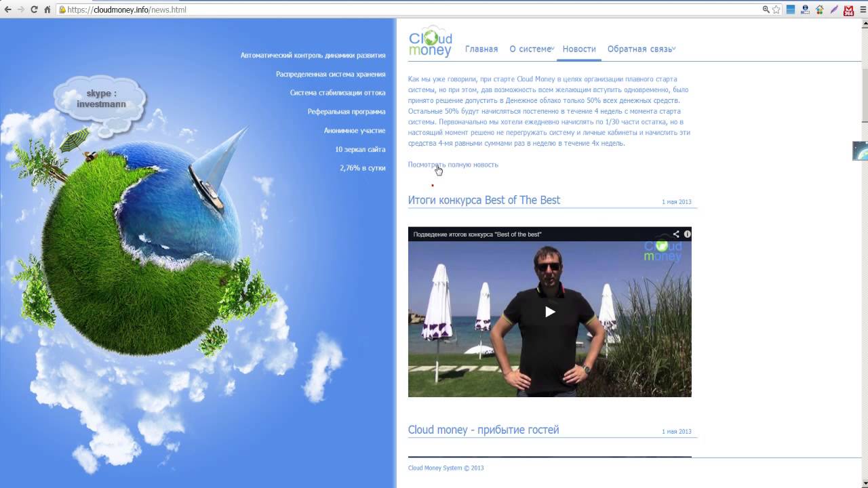868x488 pixels.
Task: Open the Главная menu item
Action: 481,49
